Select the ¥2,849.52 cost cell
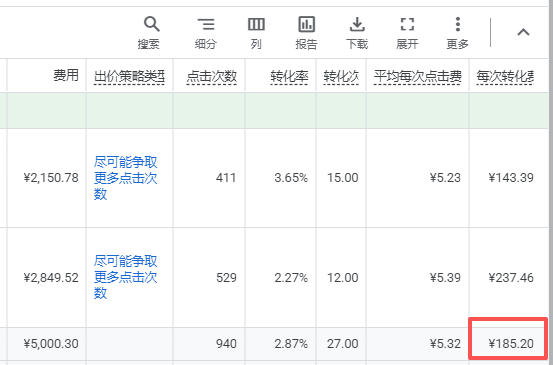 [x=51, y=278]
